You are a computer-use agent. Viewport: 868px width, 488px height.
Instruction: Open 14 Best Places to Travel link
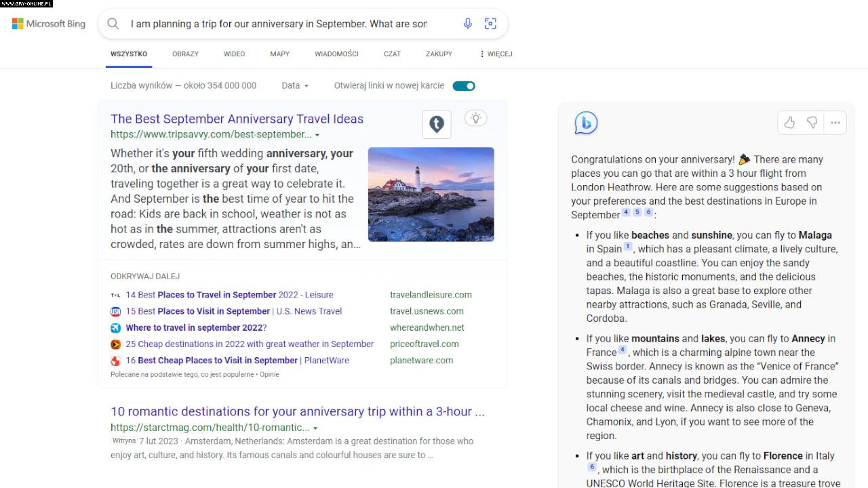point(230,295)
